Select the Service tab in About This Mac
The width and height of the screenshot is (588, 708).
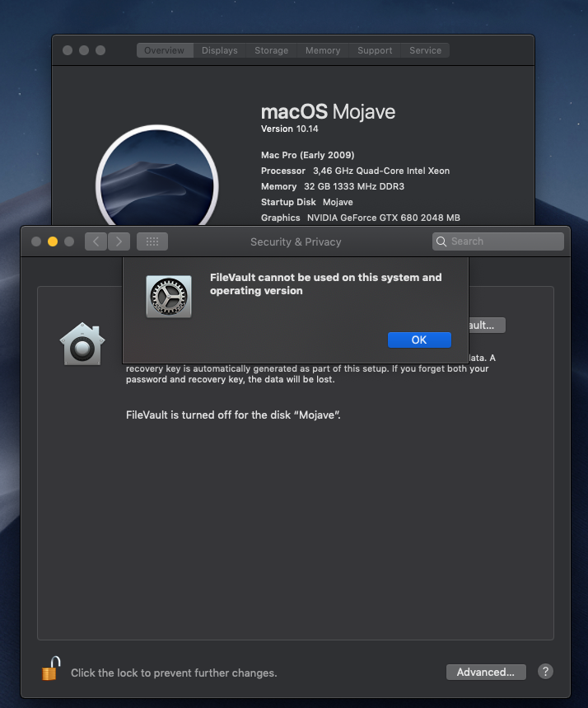point(425,50)
